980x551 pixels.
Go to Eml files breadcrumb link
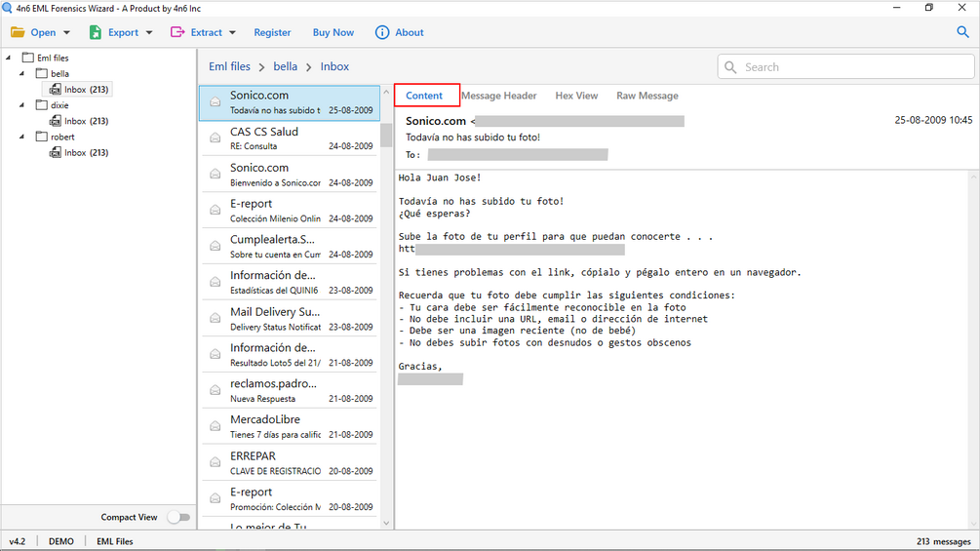pyautogui.click(x=229, y=66)
